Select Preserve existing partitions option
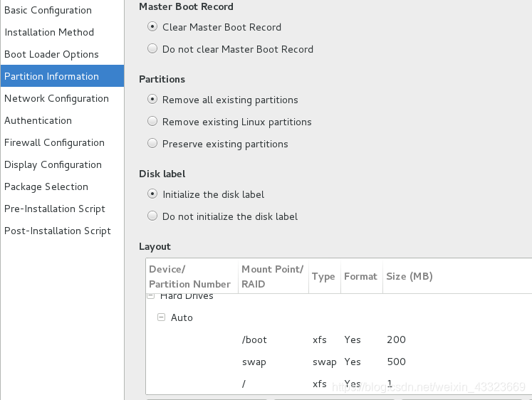This screenshot has width=532, height=400. tap(152, 143)
